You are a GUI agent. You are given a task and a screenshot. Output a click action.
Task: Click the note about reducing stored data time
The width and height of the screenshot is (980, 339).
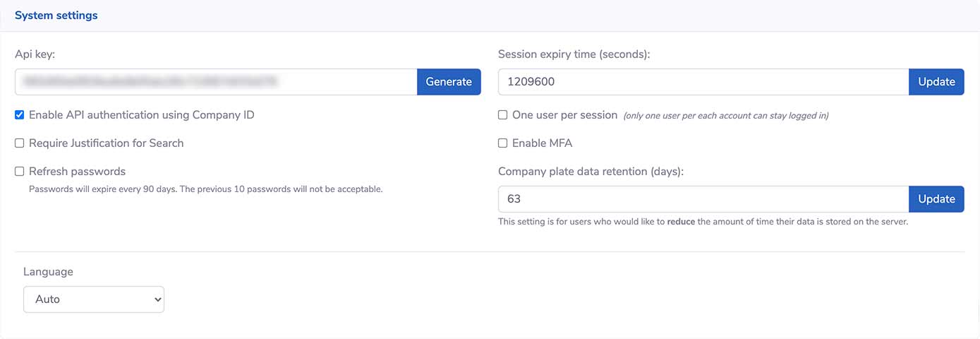point(703,222)
